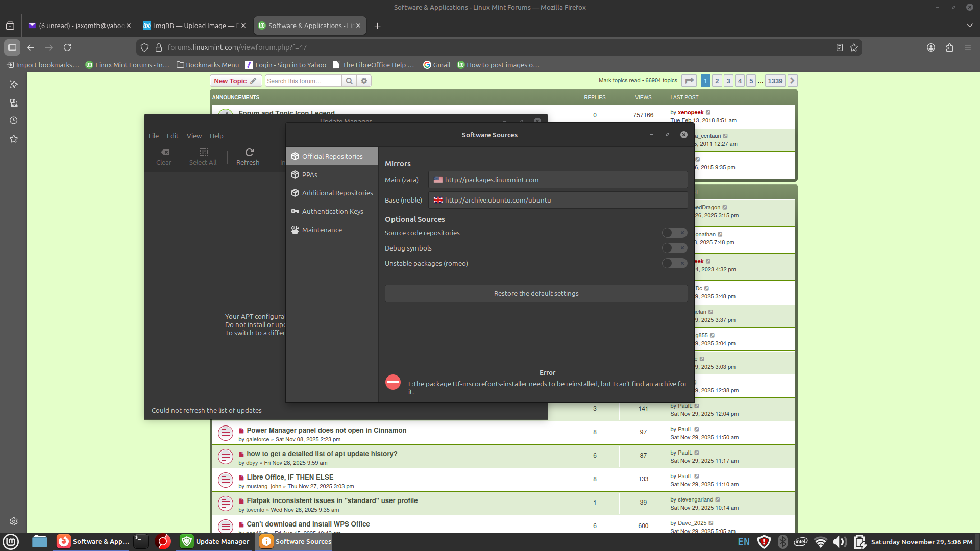Image resolution: width=980 pixels, height=551 pixels.
Task: Open the Linux Mint start menu
Action: (11, 541)
